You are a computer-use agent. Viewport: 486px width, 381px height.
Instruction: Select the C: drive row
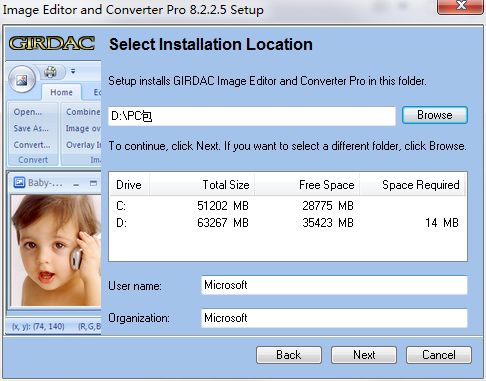pos(288,206)
